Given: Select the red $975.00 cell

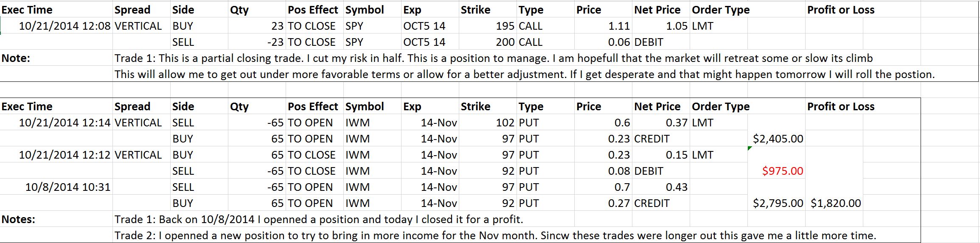Looking at the screenshot, I should [x=776, y=171].
